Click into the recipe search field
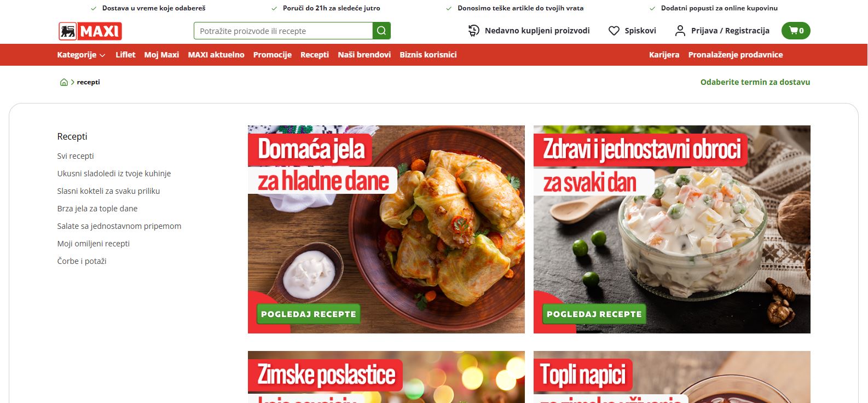The image size is (868, 403). (283, 31)
